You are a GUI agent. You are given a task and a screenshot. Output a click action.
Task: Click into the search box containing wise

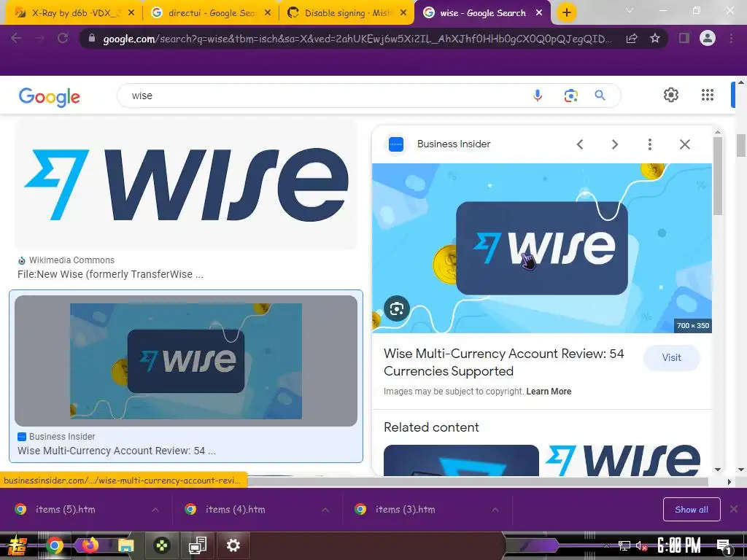pyautogui.click(x=324, y=96)
